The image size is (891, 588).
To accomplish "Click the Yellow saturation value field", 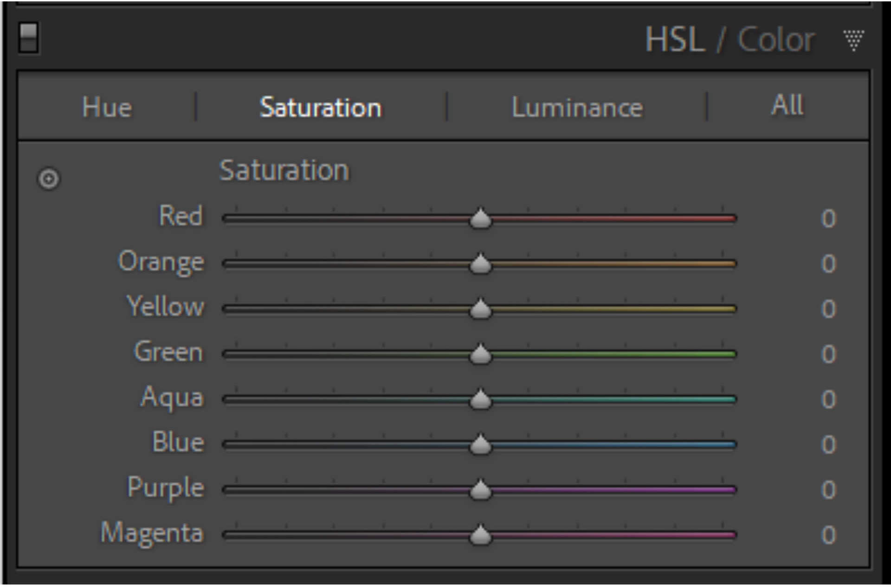I will point(828,309).
